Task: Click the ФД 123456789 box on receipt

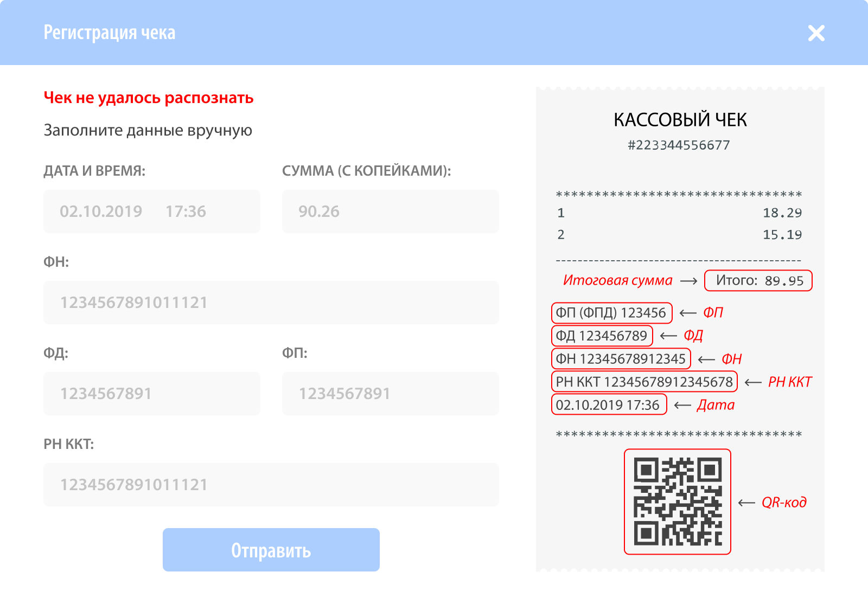Action: tap(602, 336)
